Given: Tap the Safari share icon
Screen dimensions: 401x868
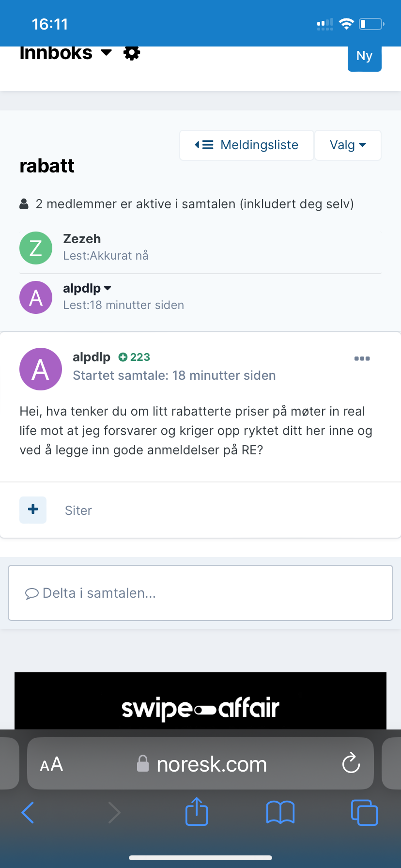Looking at the screenshot, I should click(x=197, y=811).
